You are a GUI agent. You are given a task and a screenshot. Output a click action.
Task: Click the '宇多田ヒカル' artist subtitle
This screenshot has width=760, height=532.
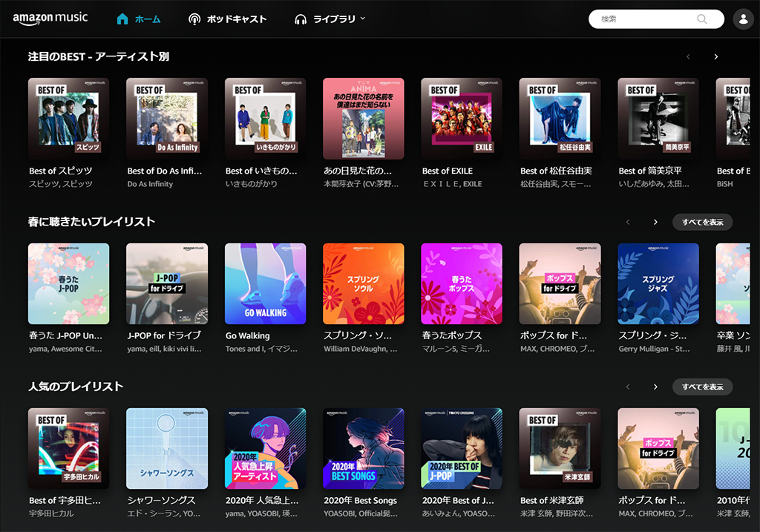coord(51,513)
